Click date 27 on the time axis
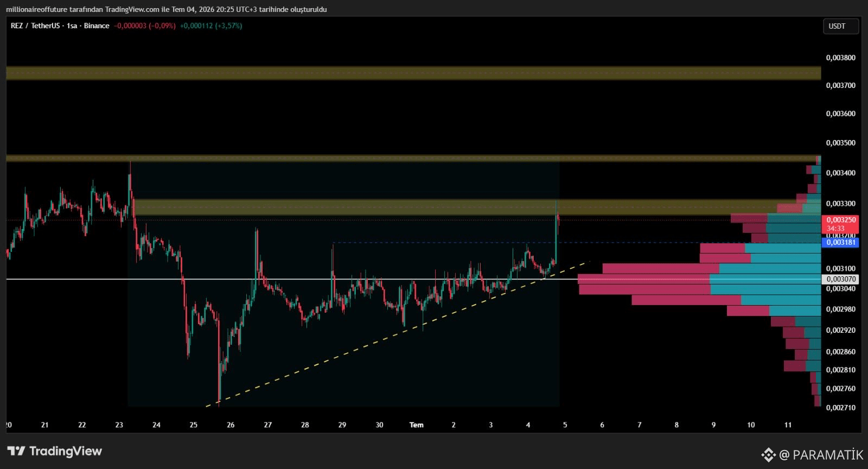868x469 pixels. tap(268, 425)
